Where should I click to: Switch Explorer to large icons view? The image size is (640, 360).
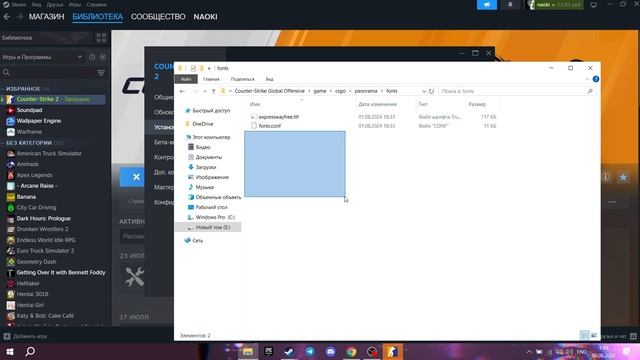coord(594,336)
